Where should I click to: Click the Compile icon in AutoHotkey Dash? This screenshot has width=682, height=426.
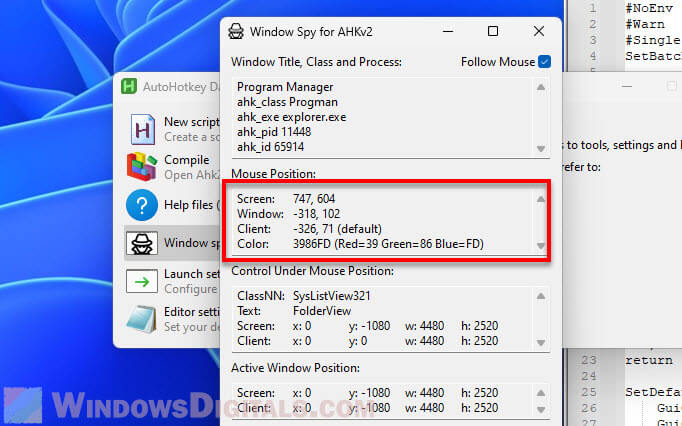[141, 167]
